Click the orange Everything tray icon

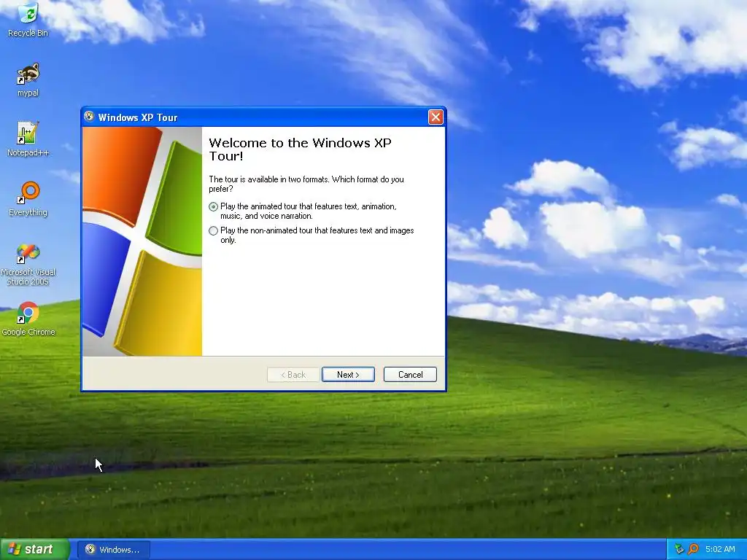point(693,549)
